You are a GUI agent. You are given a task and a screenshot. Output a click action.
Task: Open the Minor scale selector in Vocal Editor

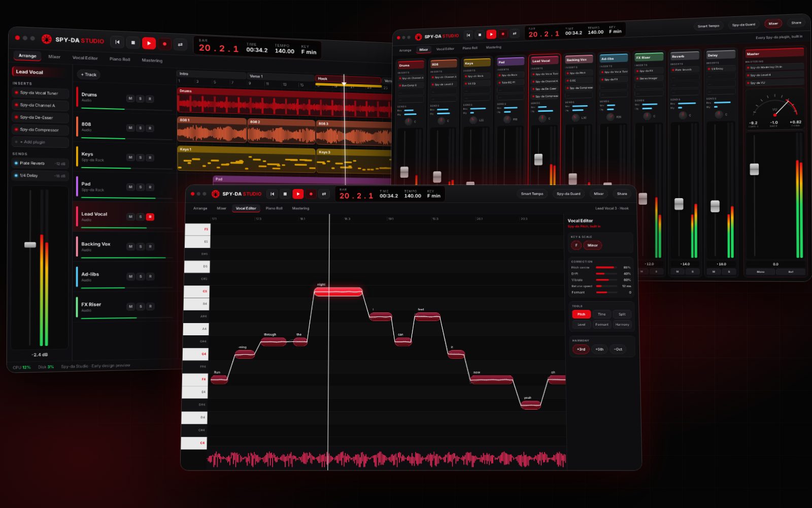point(593,245)
